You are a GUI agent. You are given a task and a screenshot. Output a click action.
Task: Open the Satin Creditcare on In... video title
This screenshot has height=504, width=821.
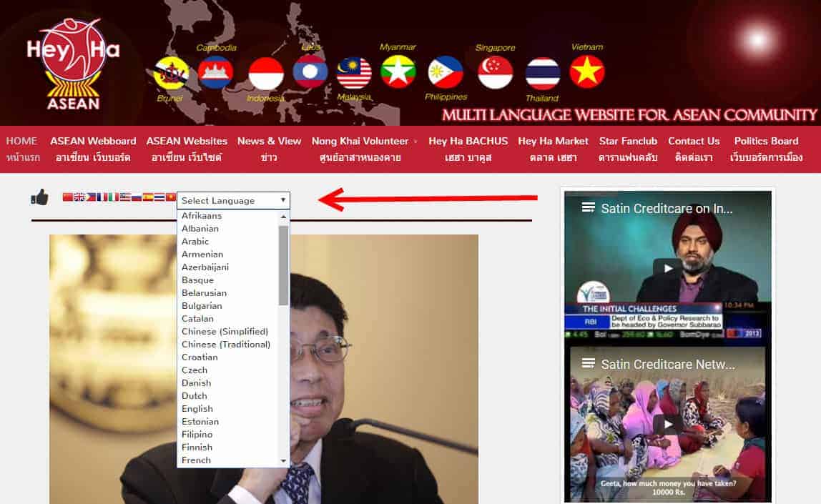[667, 208]
